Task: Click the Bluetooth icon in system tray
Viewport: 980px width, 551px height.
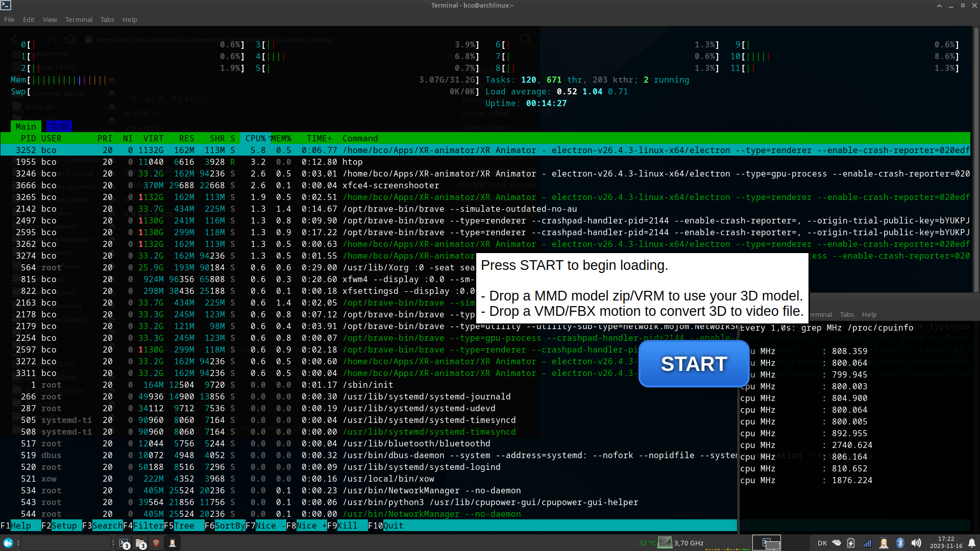Action: tap(900, 543)
